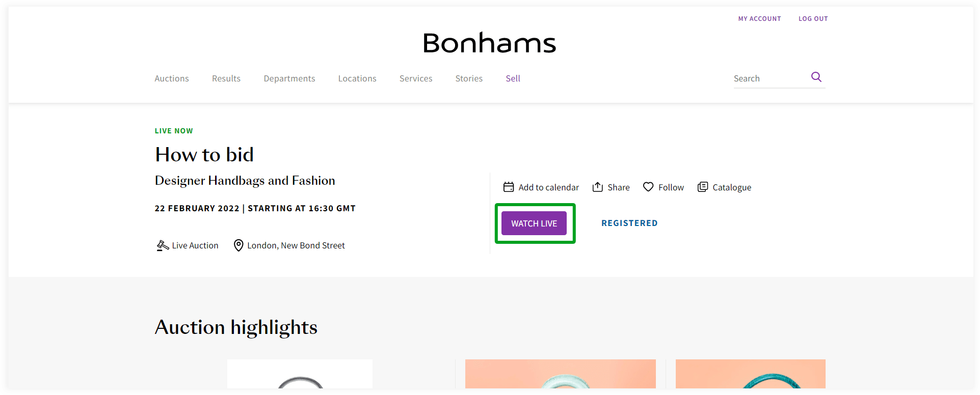Click the WATCH LIVE button
The image size is (980, 395).
coord(534,223)
